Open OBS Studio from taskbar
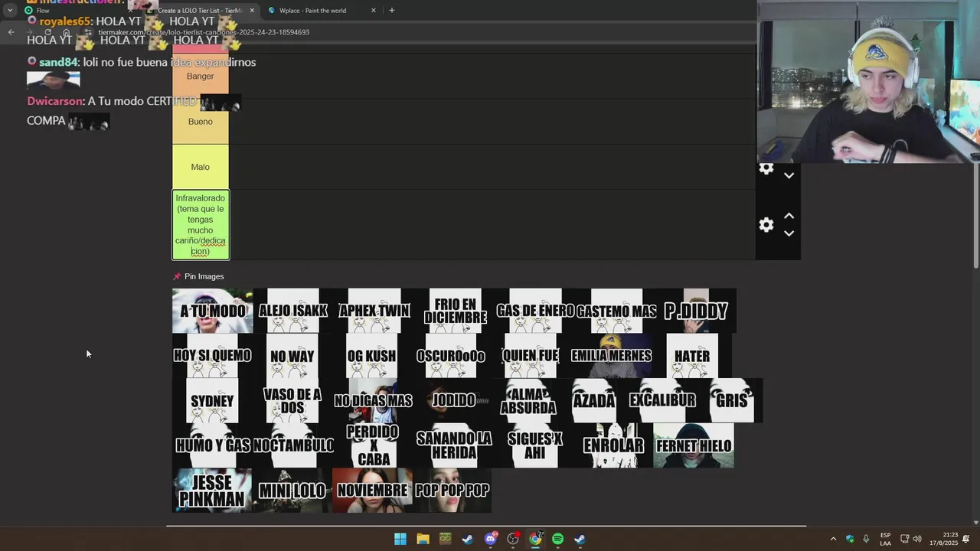Viewport: 980px width, 551px height. coord(513,539)
